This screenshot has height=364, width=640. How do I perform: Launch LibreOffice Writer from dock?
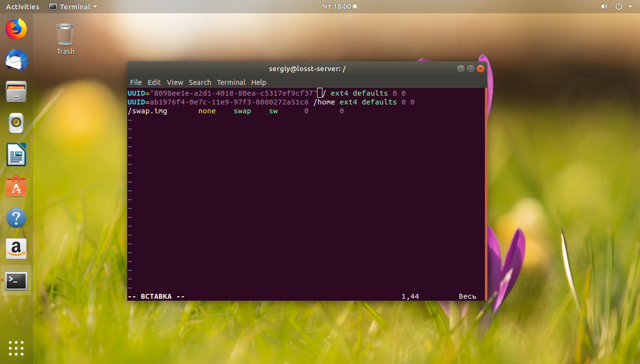(x=16, y=155)
